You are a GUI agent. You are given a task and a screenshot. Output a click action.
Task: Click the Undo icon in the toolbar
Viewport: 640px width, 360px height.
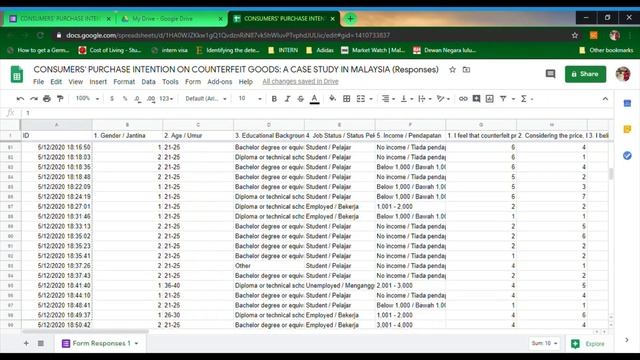tap(20, 99)
